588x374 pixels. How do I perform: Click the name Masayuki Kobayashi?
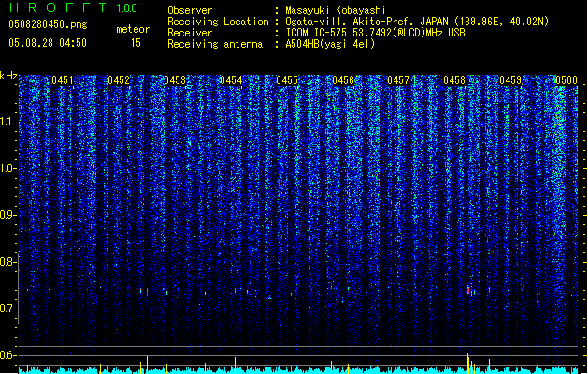pos(336,10)
